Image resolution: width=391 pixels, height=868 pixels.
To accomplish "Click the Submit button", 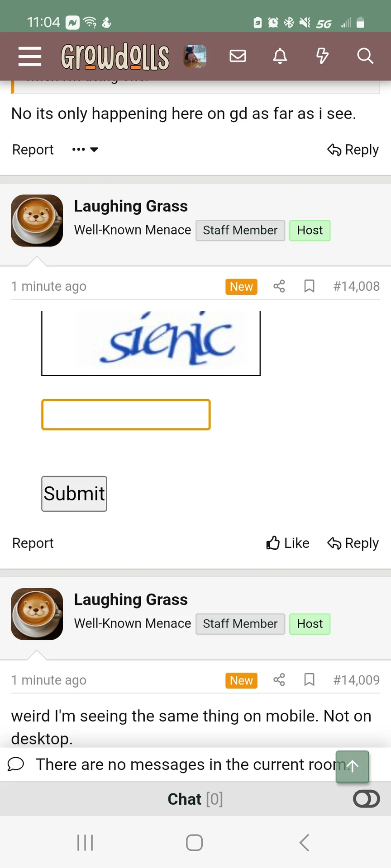I will [x=74, y=494].
